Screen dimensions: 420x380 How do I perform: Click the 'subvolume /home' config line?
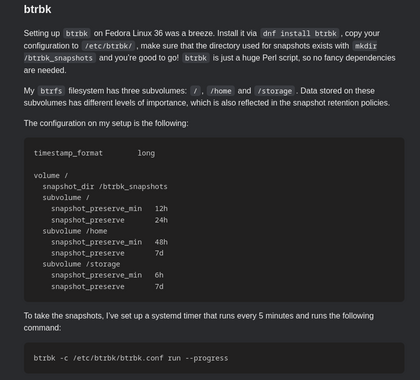[75, 231]
